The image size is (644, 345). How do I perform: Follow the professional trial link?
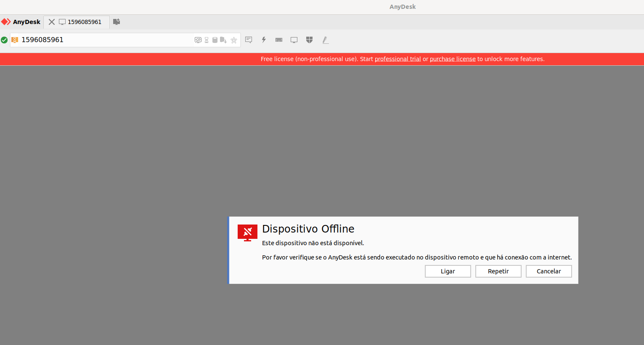(x=398, y=59)
